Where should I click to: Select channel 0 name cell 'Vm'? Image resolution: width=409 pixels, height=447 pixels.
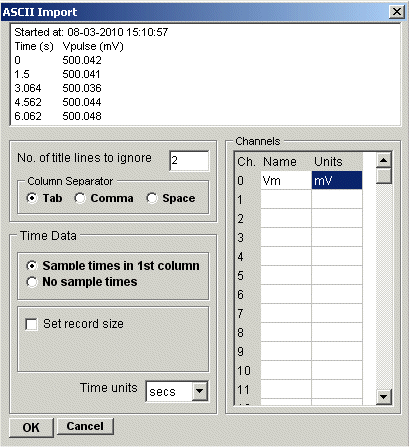click(286, 180)
